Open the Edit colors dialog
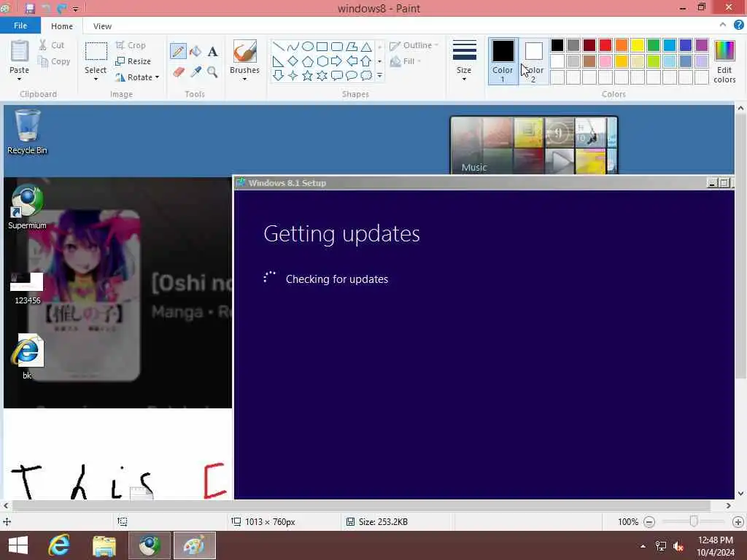747x560 pixels. coord(724,61)
